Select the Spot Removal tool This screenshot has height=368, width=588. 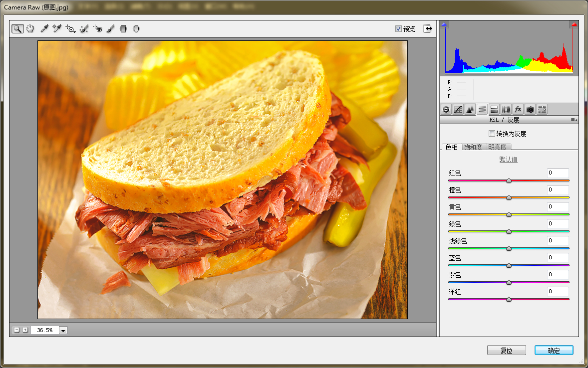(x=84, y=28)
